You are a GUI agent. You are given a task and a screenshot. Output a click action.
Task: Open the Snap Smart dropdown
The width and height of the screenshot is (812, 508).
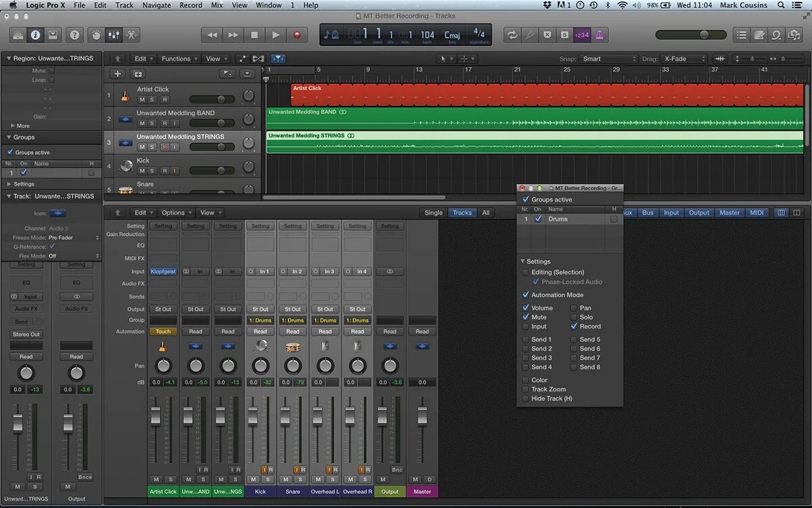tap(609, 59)
